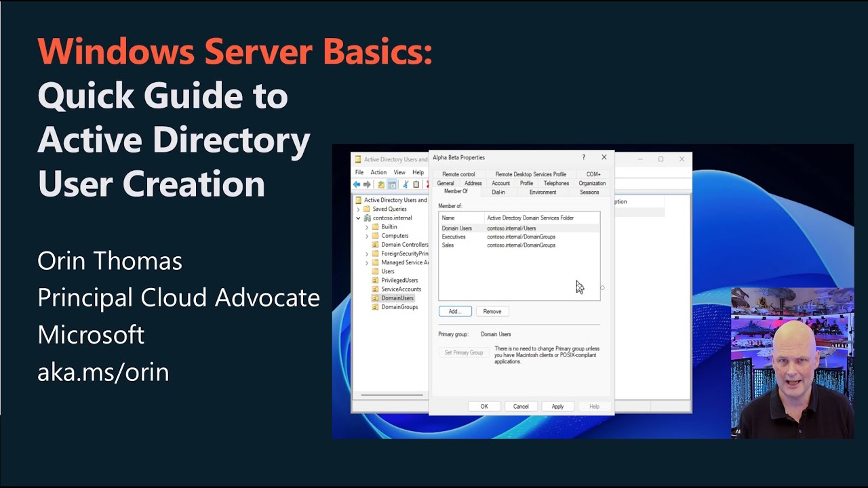This screenshot has height=488, width=868.
Task: Expand the Managed Service Accounts container
Action: (367, 262)
